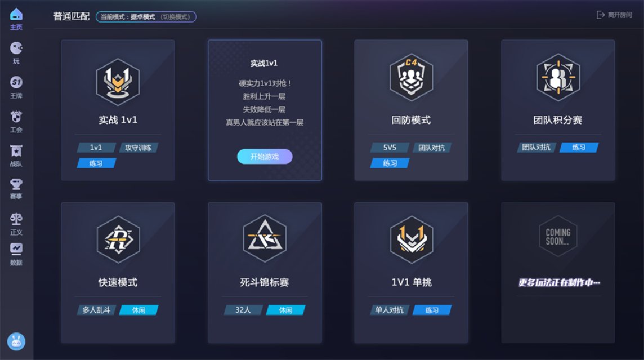
Task: Select the 团队积分赛 mode card icon
Action: click(x=558, y=77)
